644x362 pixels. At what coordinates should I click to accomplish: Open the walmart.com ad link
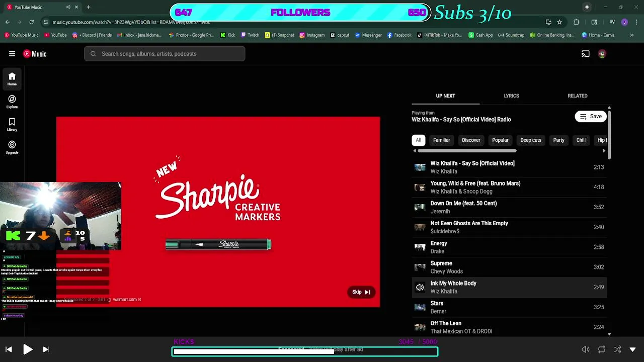pyautogui.click(x=127, y=300)
